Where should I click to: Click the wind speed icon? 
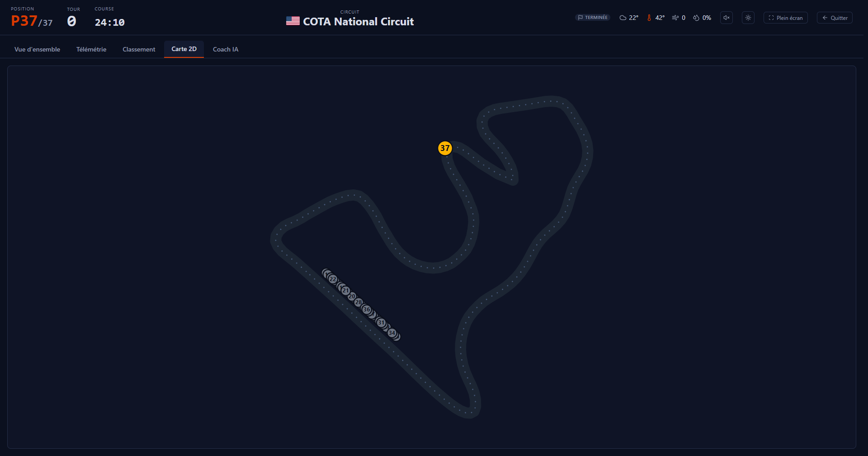[675, 18]
